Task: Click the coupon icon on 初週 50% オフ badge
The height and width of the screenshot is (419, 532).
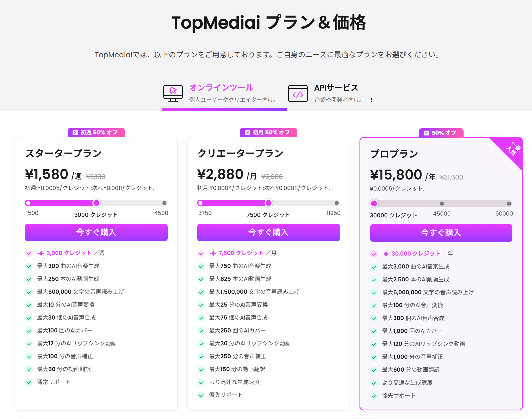Action: click(76, 132)
